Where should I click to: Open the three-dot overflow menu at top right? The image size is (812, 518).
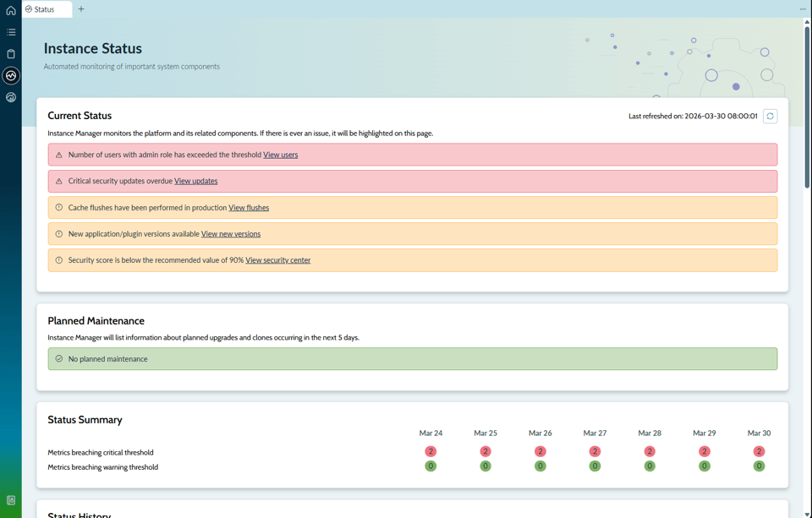click(x=803, y=8)
